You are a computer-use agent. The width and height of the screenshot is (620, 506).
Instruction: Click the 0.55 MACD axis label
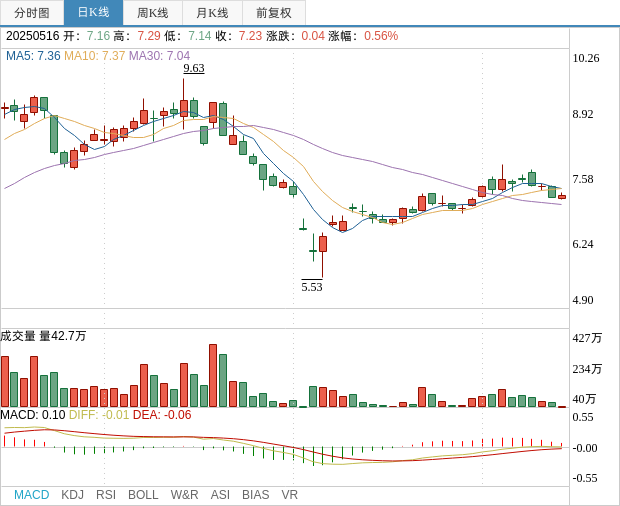(583, 417)
